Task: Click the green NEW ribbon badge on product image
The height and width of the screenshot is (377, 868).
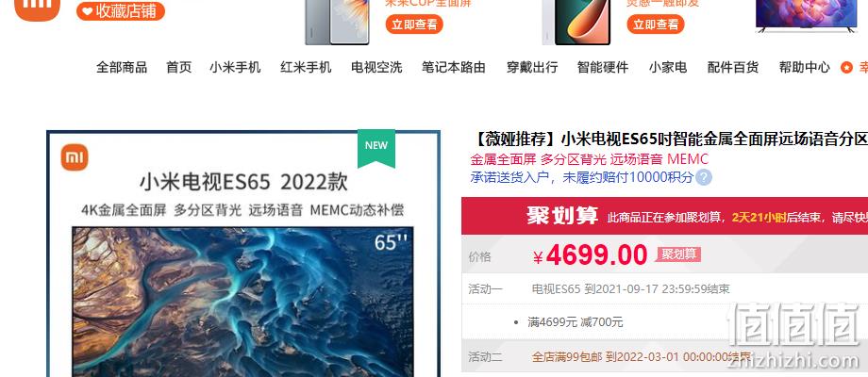Action: pos(376,148)
